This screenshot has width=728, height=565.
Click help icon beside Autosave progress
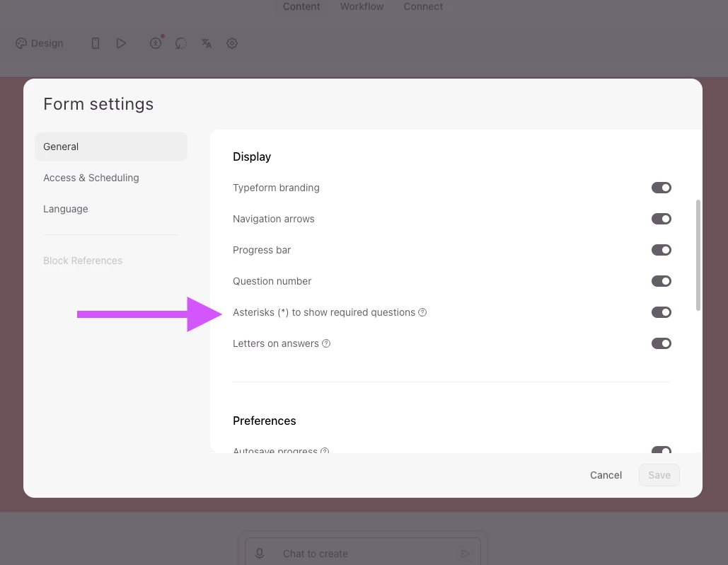[x=325, y=450]
